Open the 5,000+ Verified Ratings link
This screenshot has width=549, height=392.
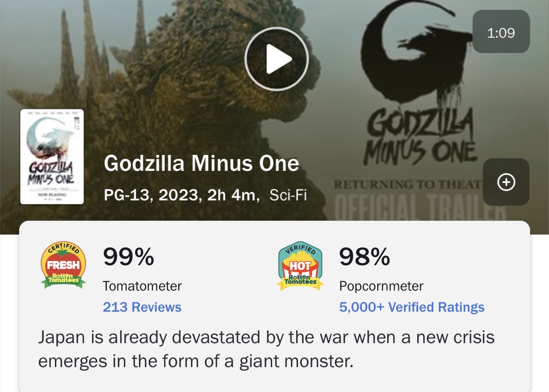tap(412, 307)
